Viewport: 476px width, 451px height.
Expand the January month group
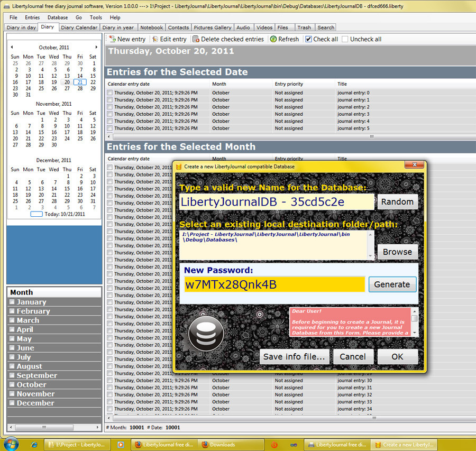[x=12, y=302]
